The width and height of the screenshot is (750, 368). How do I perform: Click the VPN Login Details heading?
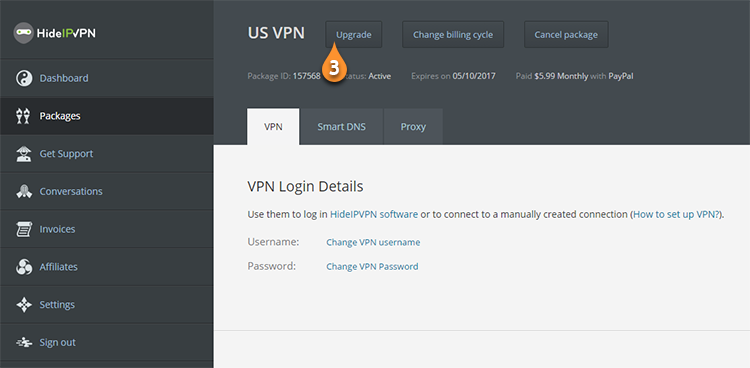(305, 186)
